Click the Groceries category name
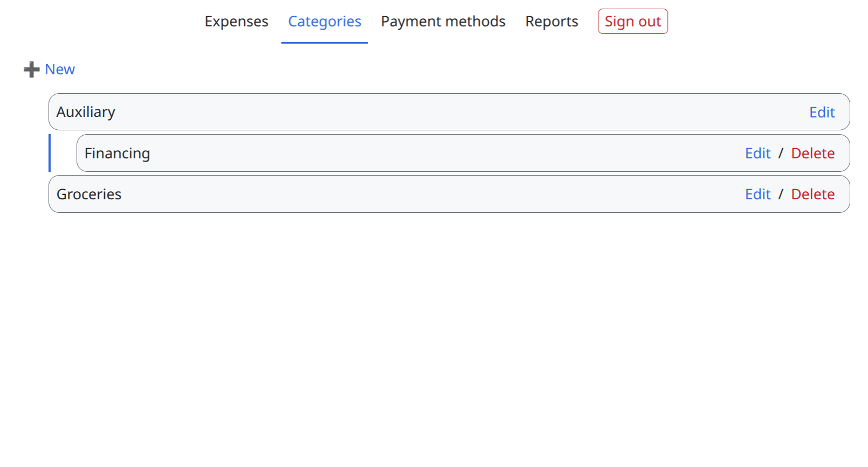 click(x=89, y=194)
